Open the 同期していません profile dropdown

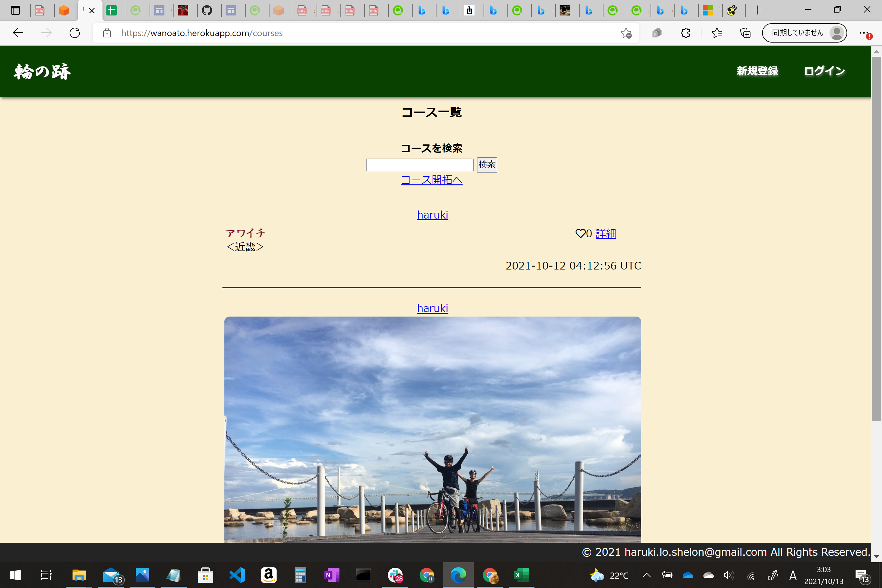point(804,33)
